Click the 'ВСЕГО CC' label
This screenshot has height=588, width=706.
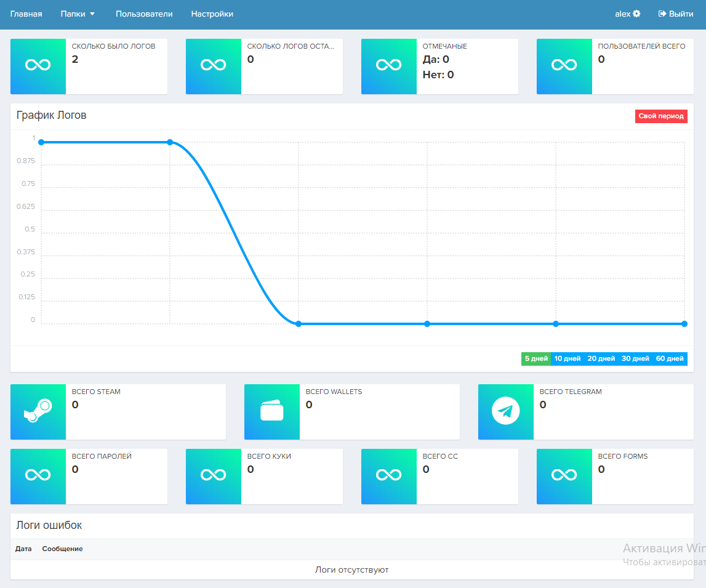pyautogui.click(x=440, y=456)
